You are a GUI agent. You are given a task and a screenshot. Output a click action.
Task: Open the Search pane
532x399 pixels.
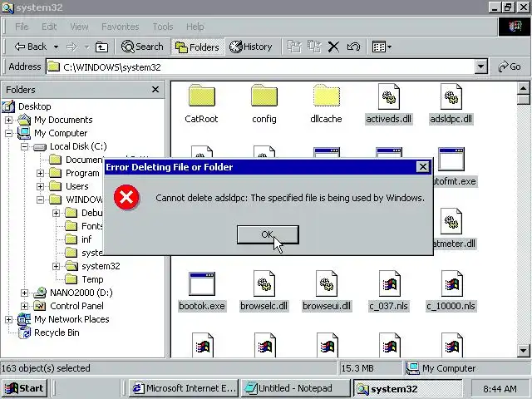(x=142, y=47)
